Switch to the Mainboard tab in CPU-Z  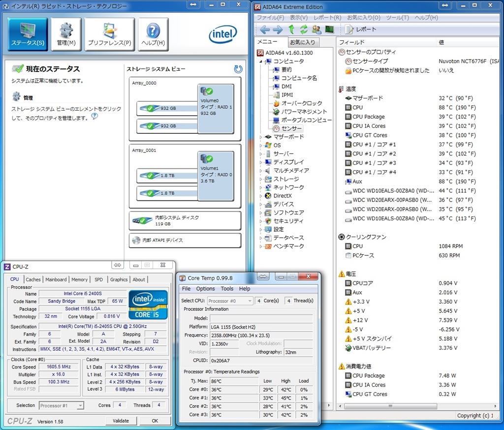point(56,279)
